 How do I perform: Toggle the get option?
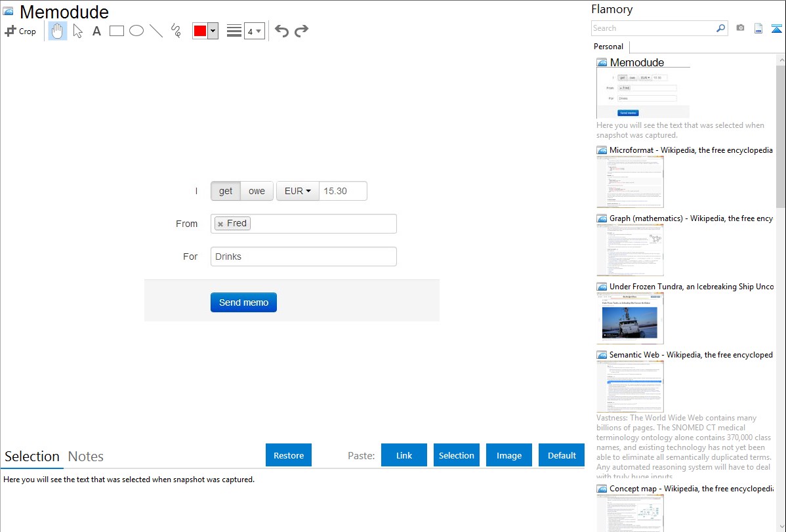click(226, 191)
